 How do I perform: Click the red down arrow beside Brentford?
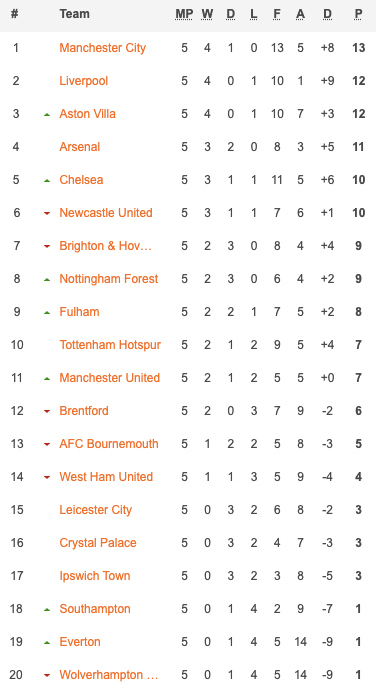pyautogui.click(x=47, y=411)
